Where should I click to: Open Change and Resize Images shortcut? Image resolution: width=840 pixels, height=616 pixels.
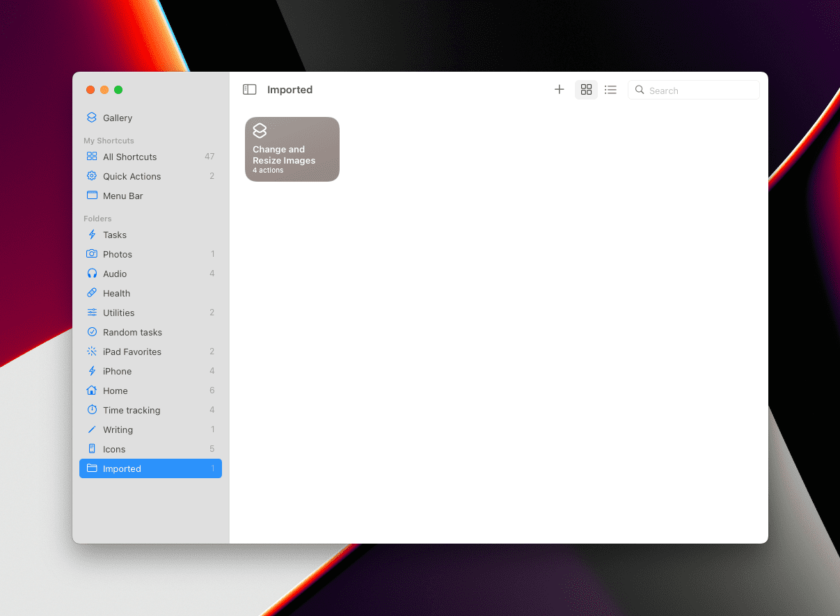pos(292,149)
